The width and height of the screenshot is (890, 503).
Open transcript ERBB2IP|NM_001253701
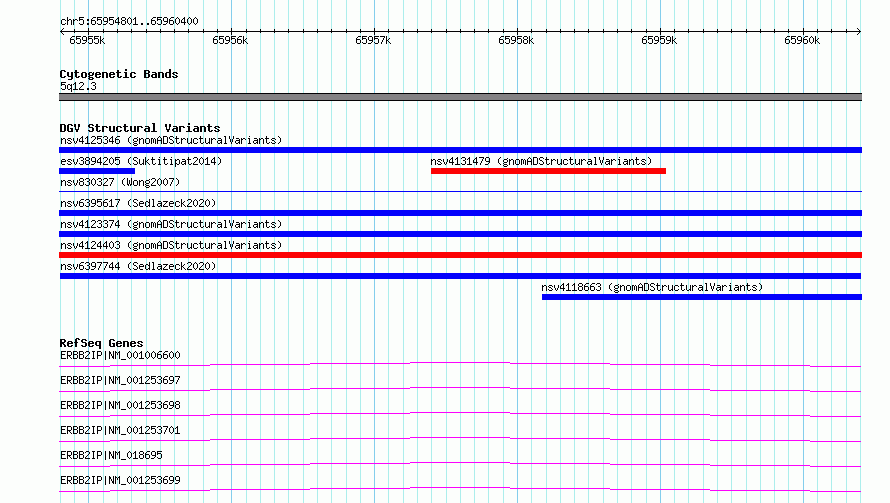(120, 430)
